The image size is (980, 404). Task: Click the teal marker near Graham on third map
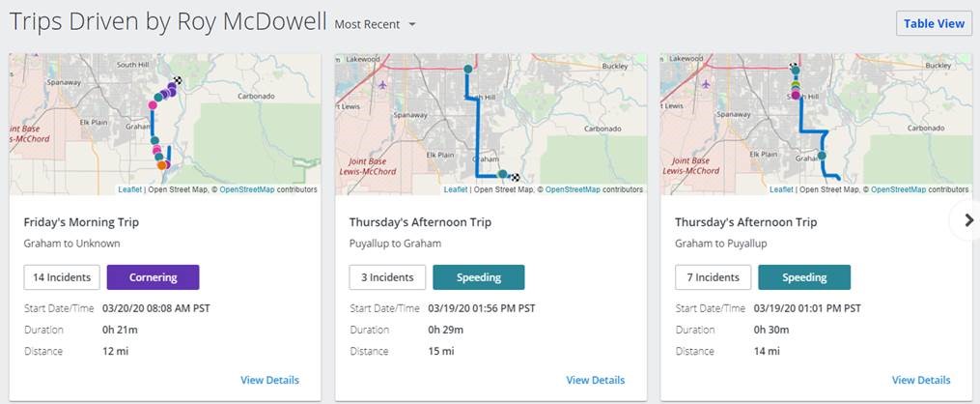click(x=822, y=155)
